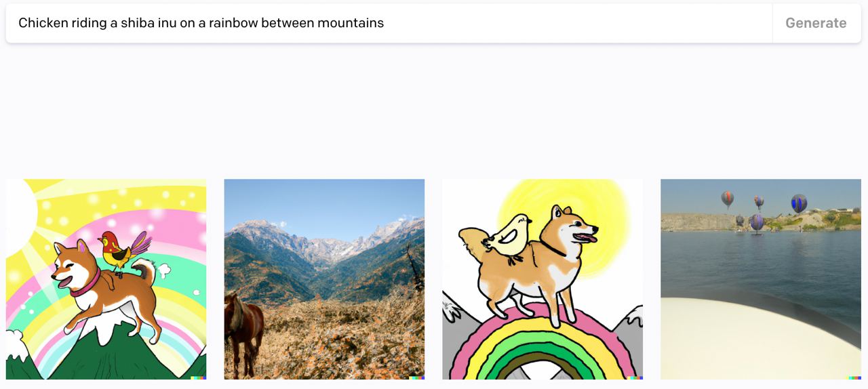Click color signature mark on first image
The width and height of the screenshot is (868, 389).
(198, 377)
